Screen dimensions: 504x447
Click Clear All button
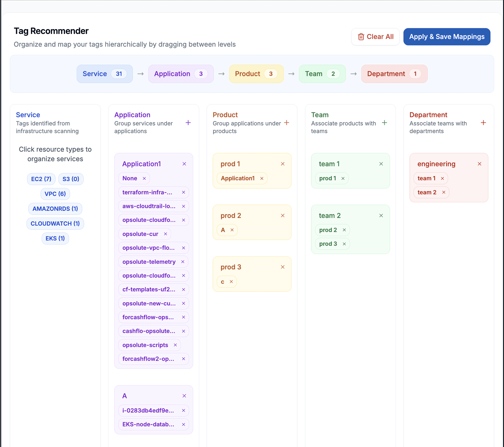(375, 37)
